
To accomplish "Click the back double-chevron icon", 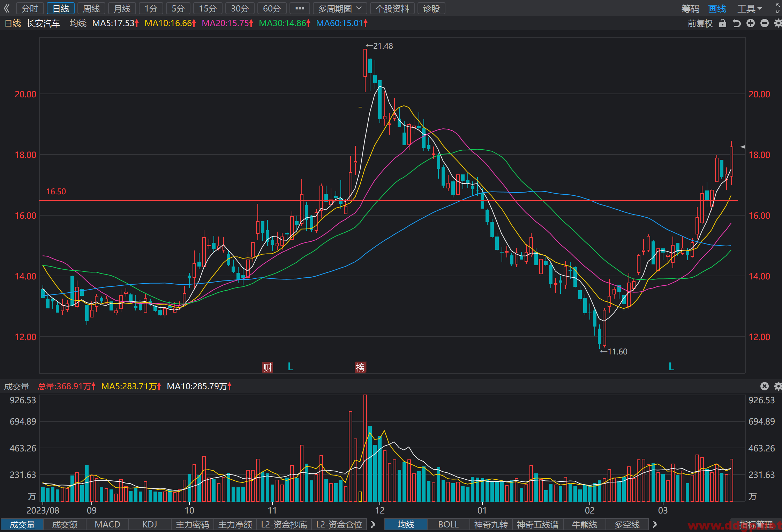I will [7, 8].
